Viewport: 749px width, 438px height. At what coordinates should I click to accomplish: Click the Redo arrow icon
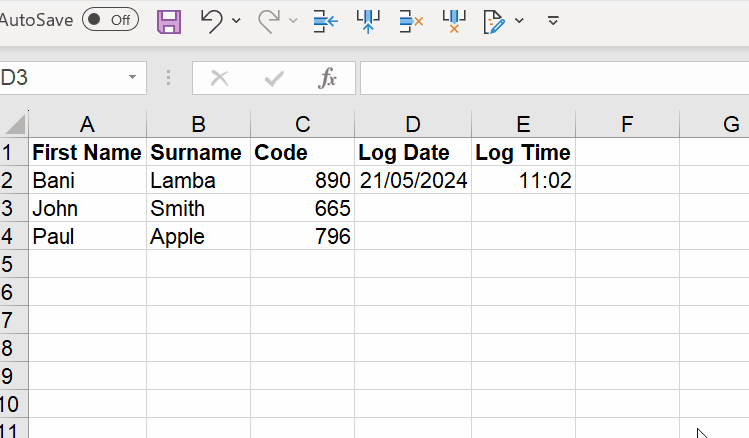point(268,20)
